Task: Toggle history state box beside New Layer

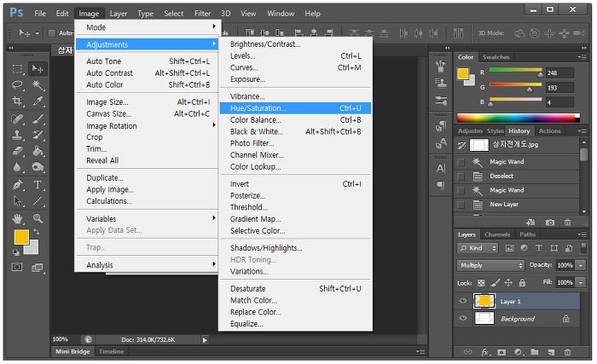Action: coord(461,205)
